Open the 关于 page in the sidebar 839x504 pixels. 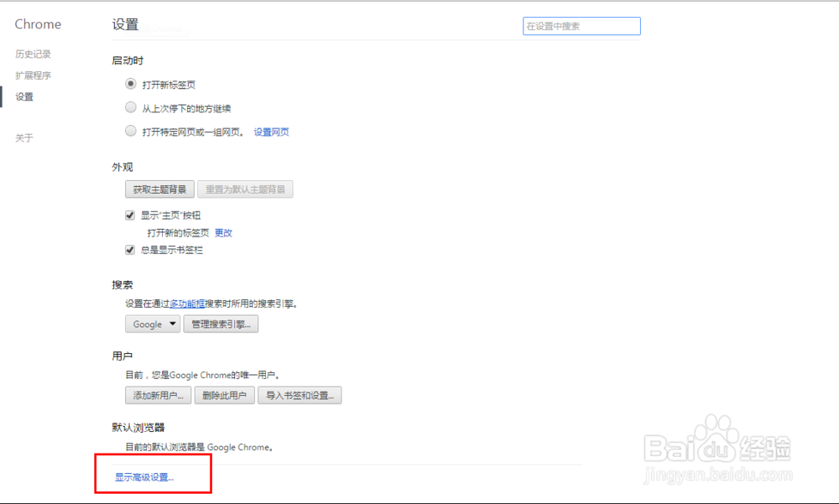(24, 138)
